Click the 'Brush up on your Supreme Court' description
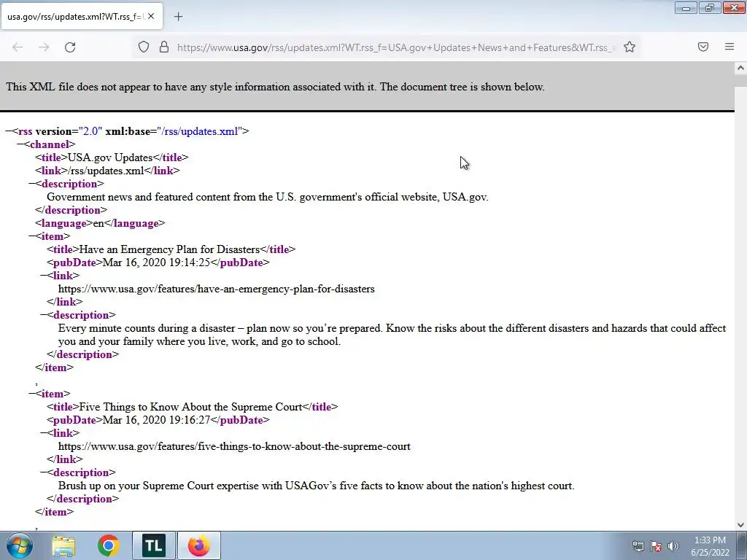The image size is (747, 560). (317, 486)
